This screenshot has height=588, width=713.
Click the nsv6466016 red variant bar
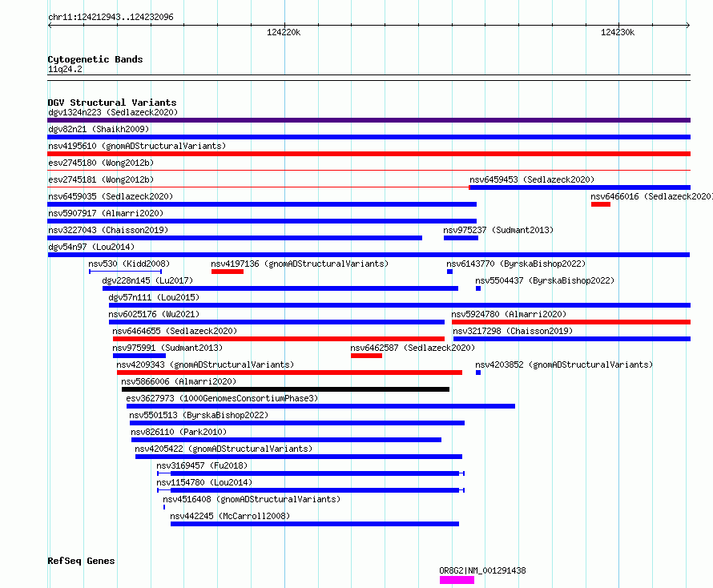pyautogui.click(x=601, y=204)
